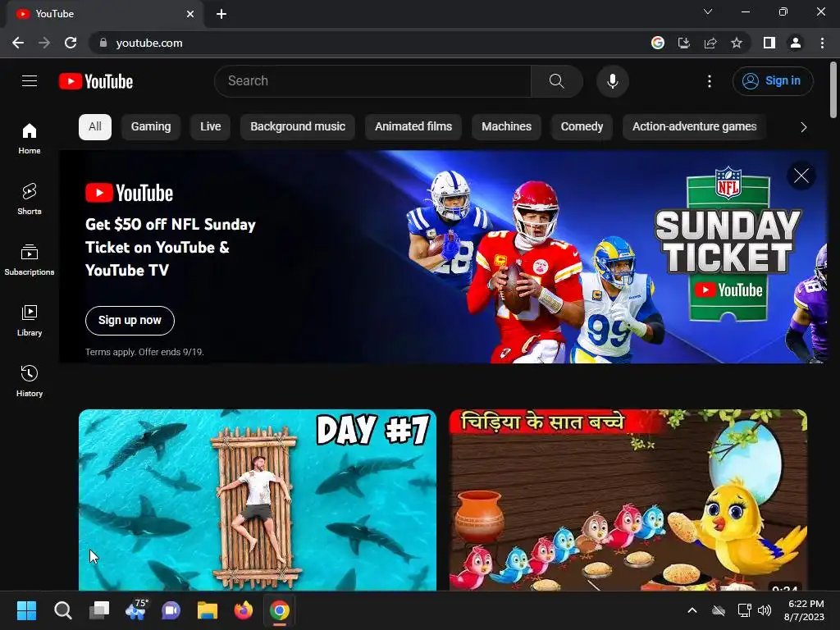
Task: Click Chrome icon on taskbar
Action: 279,610
